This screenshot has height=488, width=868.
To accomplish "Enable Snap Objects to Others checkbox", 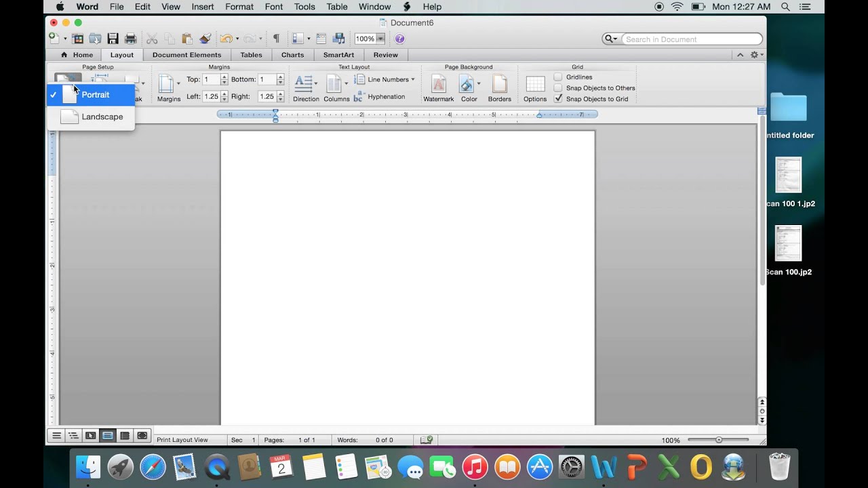I will click(x=558, y=88).
